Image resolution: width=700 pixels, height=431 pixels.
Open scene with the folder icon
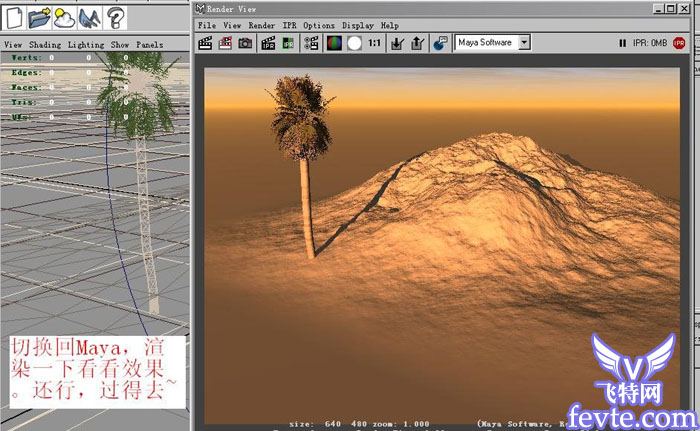point(39,18)
